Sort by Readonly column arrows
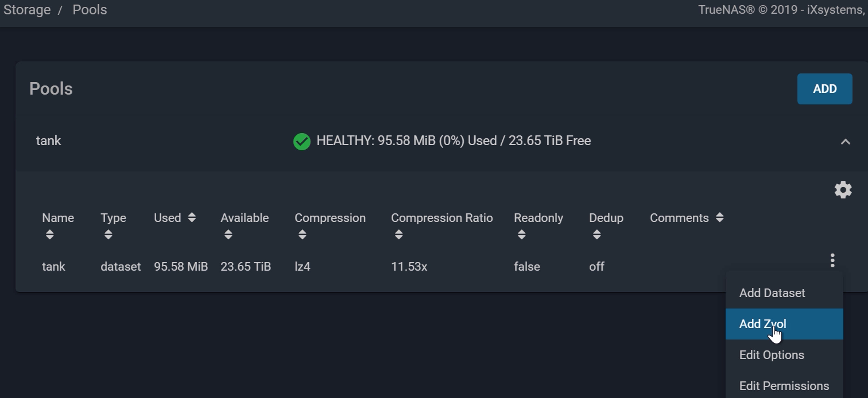This screenshot has height=398, width=868. click(x=521, y=235)
